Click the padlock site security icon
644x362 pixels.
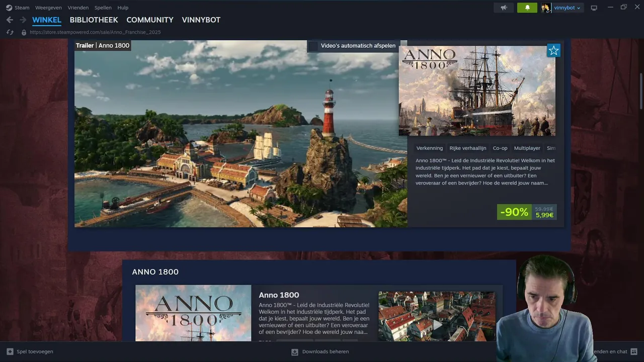(24, 32)
